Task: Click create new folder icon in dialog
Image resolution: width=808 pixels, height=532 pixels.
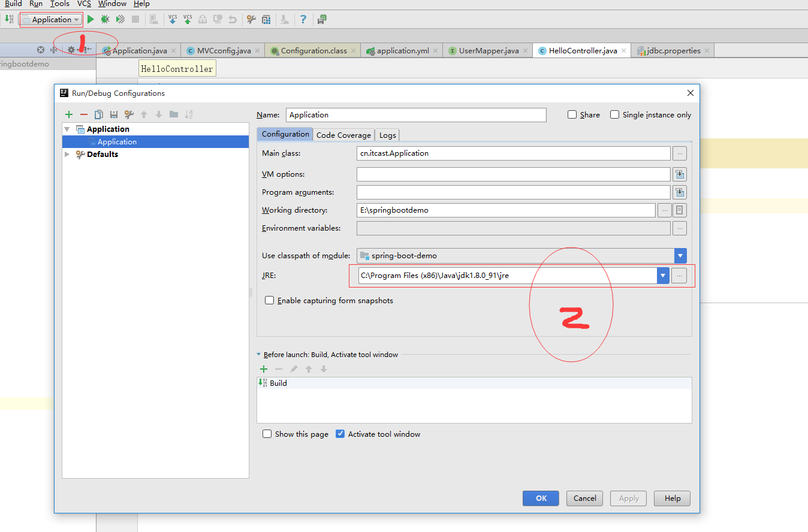Action: point(174,114)
